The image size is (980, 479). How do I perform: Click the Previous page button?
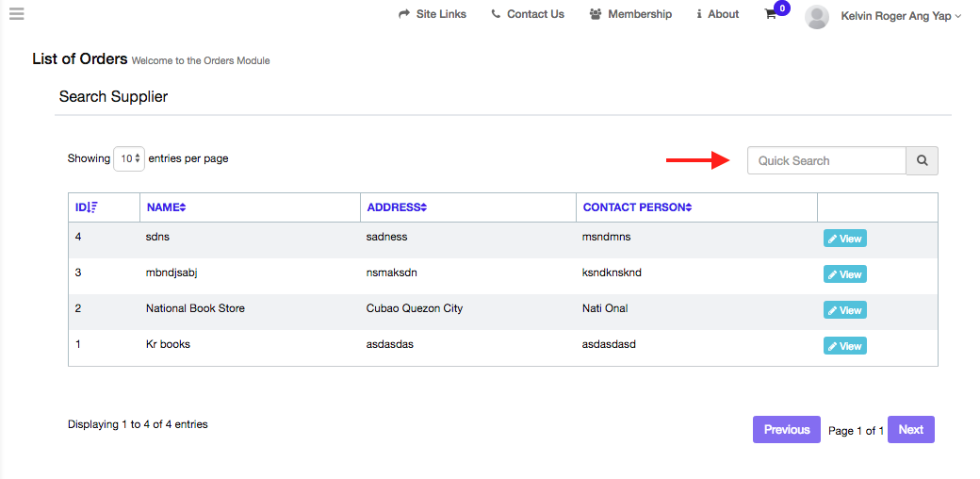point(786,430)
